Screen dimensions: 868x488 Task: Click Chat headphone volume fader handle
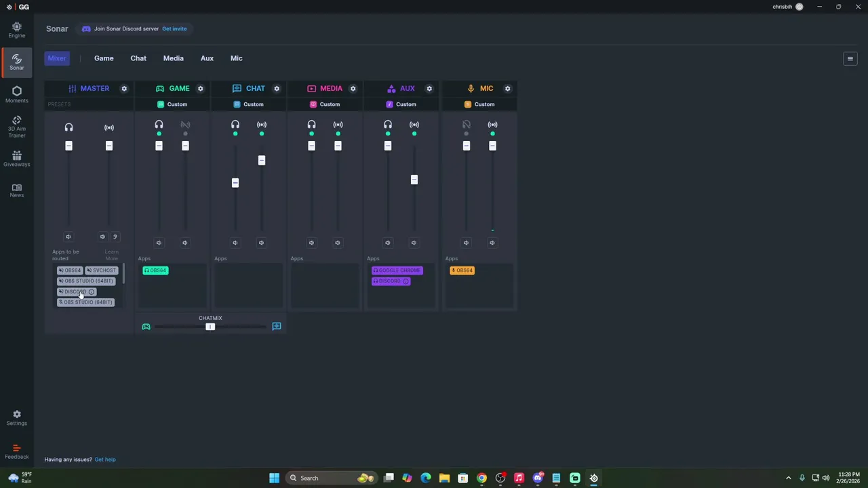(x=235, y=182)
